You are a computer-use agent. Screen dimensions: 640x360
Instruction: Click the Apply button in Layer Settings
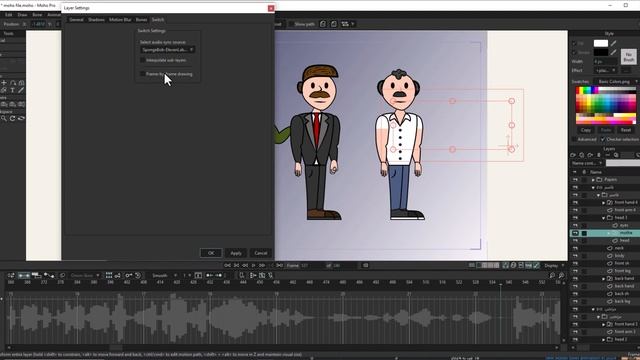click(236, 253)
